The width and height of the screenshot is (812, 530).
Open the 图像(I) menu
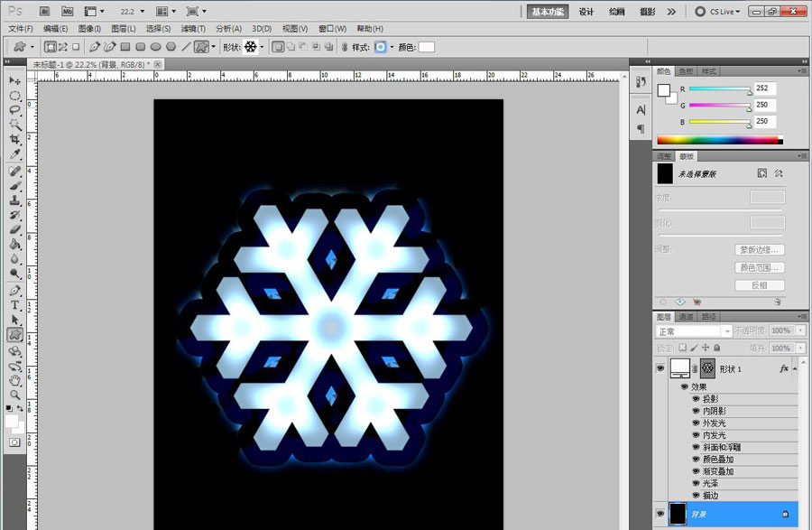coord(89,29)
